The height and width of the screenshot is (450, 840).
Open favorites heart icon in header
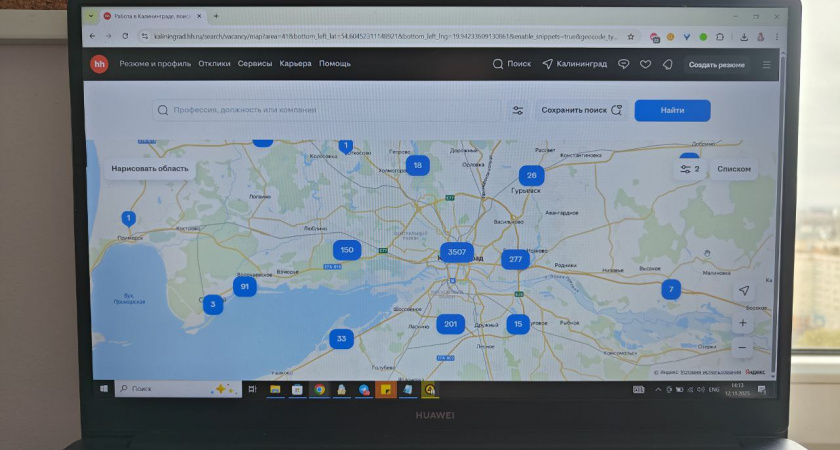click(645, 64)
